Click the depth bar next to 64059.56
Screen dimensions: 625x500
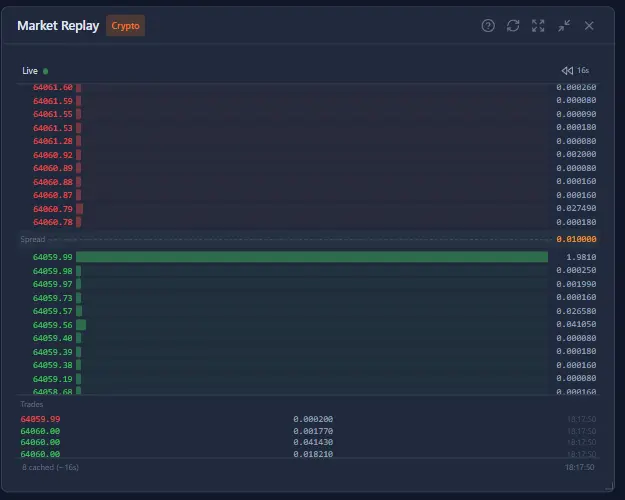pos(81,325)
